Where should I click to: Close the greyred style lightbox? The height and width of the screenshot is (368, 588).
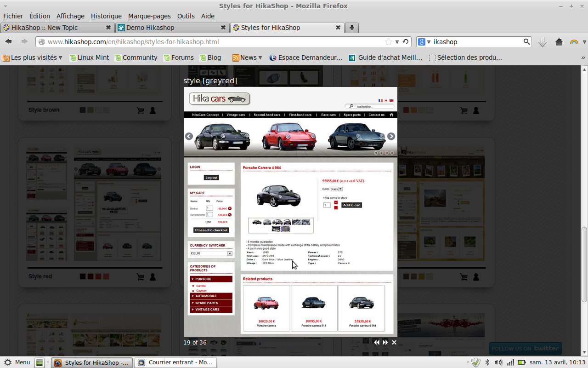pyautogui.click(x=394, y=342)
